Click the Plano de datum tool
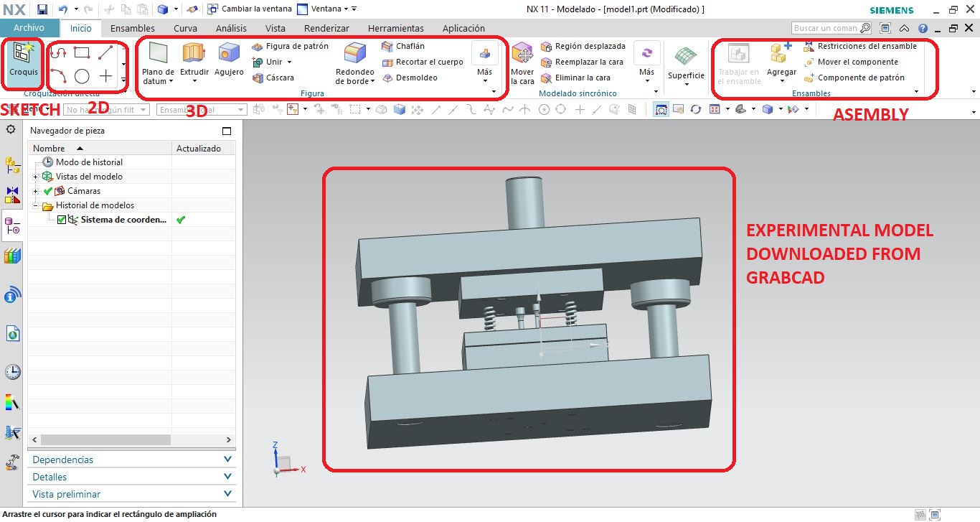The width and height of the screenshot is (980, 522). pos(158,62)
